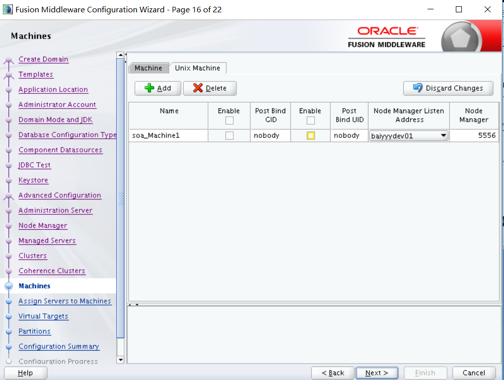This screenshot has width=504, height=380.
Task: Switch to the Unix Machine tab
Action: click(x=197, y=68)
